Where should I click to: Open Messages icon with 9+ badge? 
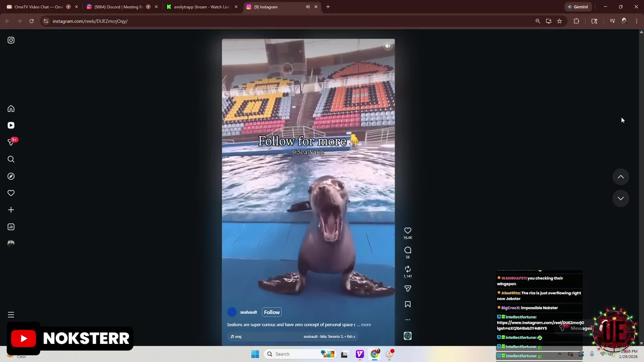[x=11, y=142]
